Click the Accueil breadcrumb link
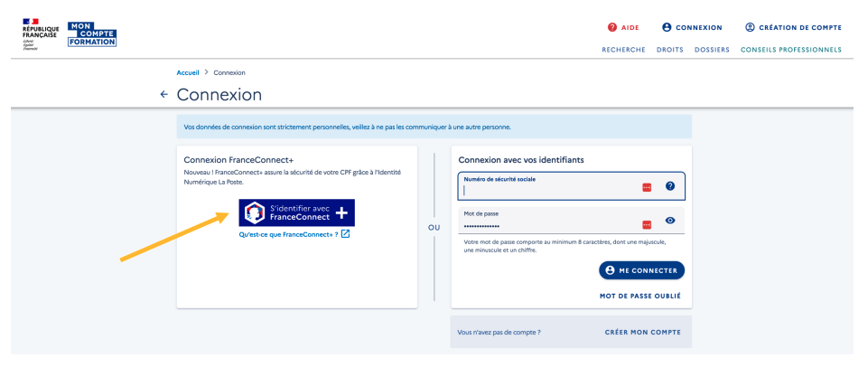The width and height of the screenshot is (868, 368). (x=188, y=72)
